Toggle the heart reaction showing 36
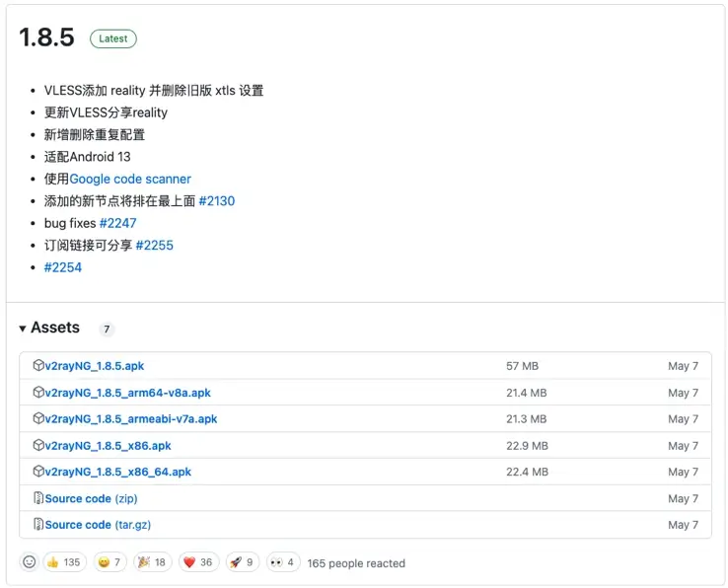This screenshot has width=728, height=588. pos(198,562)
